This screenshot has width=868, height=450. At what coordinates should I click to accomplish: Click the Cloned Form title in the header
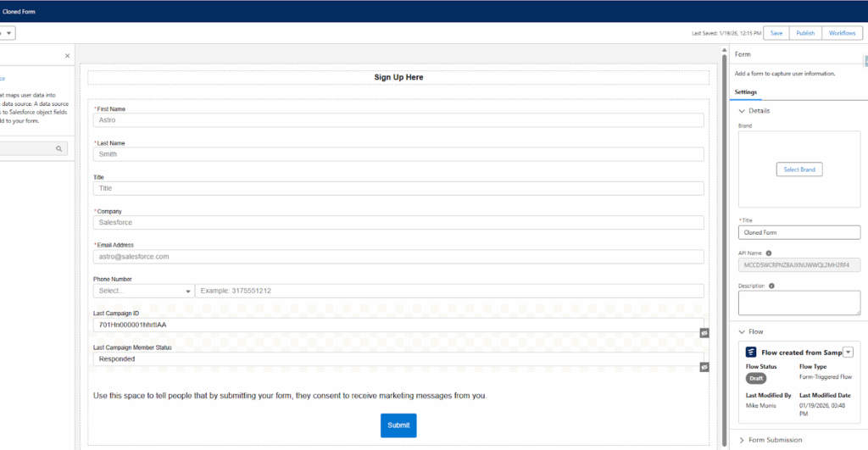[19, 12]
